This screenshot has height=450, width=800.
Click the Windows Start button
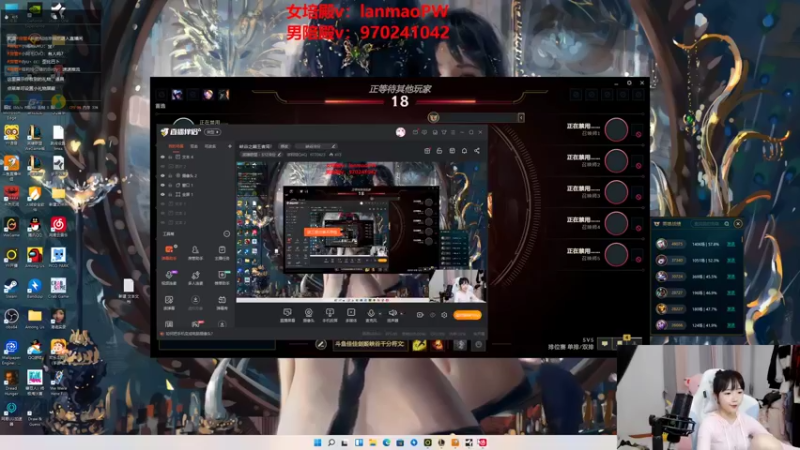(x=318, y=442)
